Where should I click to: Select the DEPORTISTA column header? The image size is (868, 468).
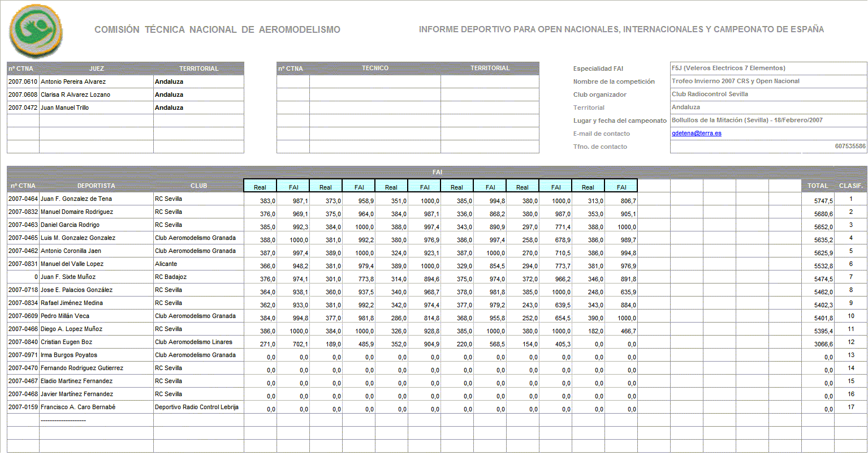(96, 186)
